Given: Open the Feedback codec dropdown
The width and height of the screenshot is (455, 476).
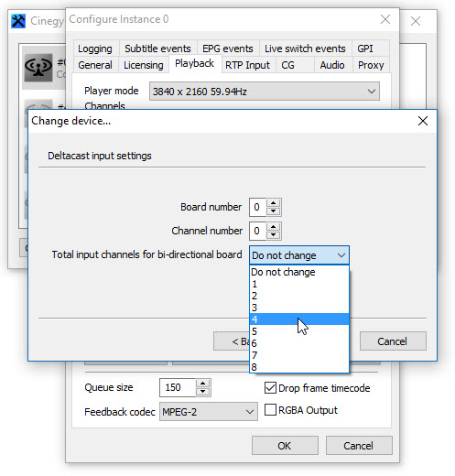Looking at the screenshot, I should coord(209,412).
